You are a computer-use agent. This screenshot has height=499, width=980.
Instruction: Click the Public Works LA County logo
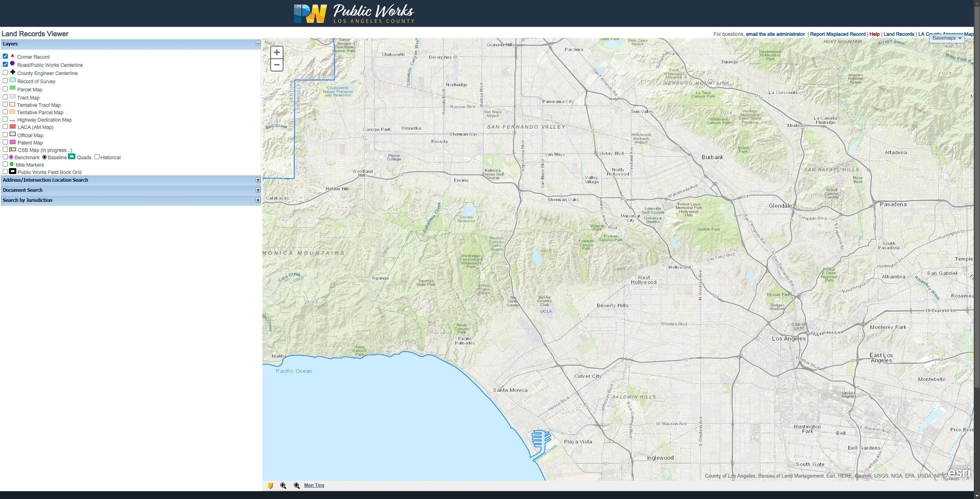(354, 14)
